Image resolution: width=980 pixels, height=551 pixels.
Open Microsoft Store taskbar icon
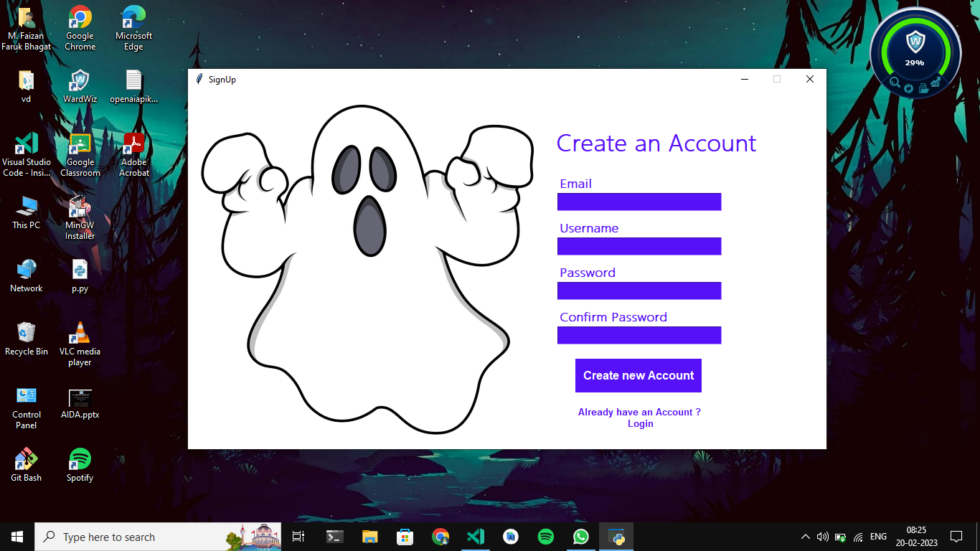[405, 537]
